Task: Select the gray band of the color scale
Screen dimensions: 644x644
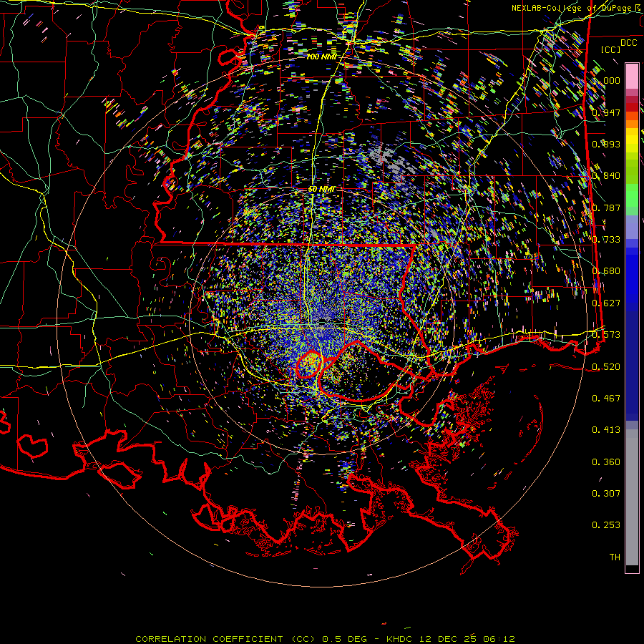Action: 632,497
